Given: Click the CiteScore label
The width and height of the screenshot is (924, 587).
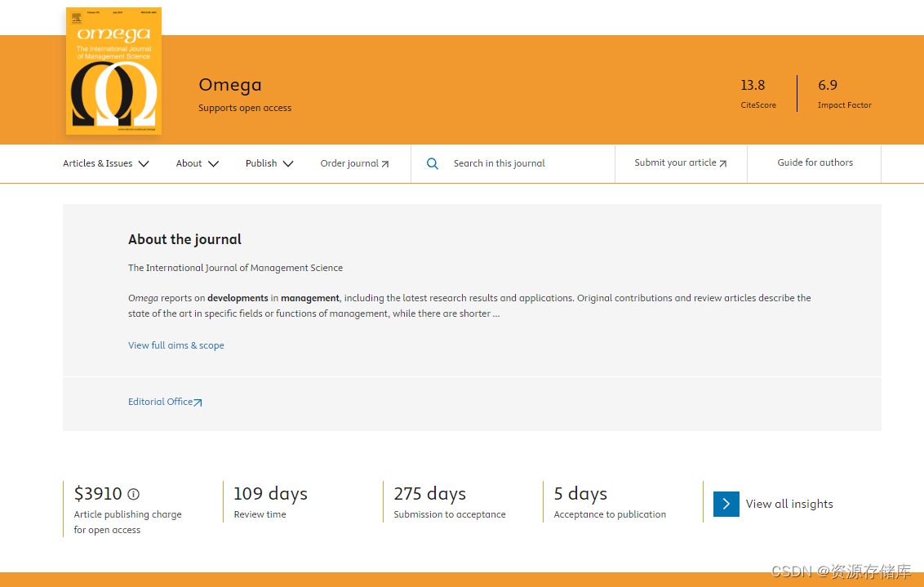Looking at the screenshot, I should coord(758,105).
